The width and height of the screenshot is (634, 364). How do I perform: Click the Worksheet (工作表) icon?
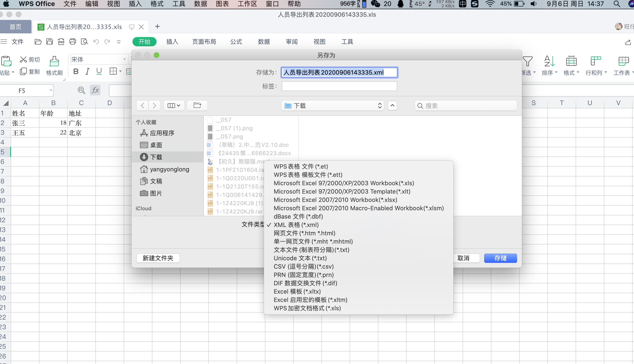coord(623,61)
